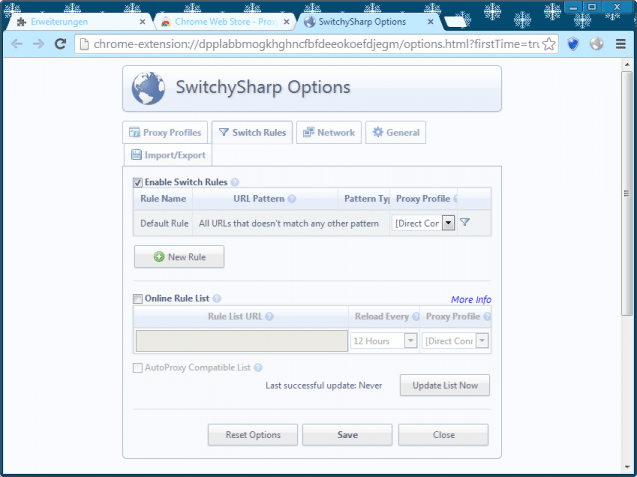The image size is (637, 477).
Task: Click the Default Rule name cell
Action: [164, 223]
